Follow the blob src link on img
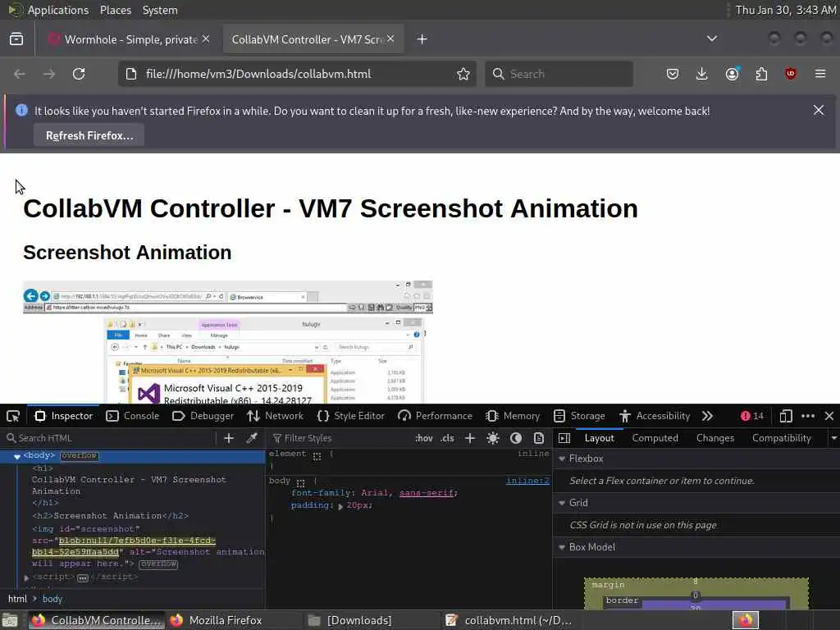840x630 pixels. point(123,546)
